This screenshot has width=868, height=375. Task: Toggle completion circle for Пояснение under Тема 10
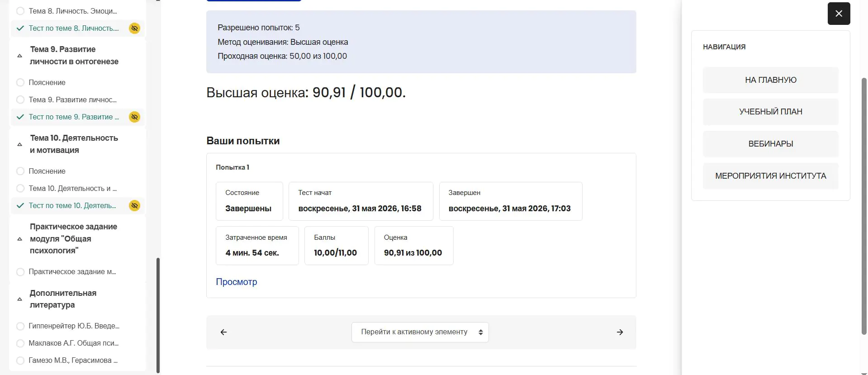(20, 171)
